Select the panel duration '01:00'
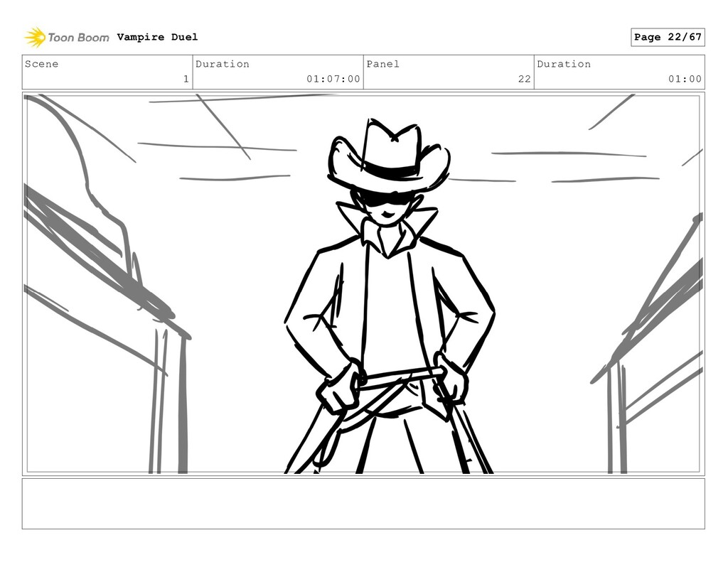This screenshot has height=562, width=728. click(685, 79)
